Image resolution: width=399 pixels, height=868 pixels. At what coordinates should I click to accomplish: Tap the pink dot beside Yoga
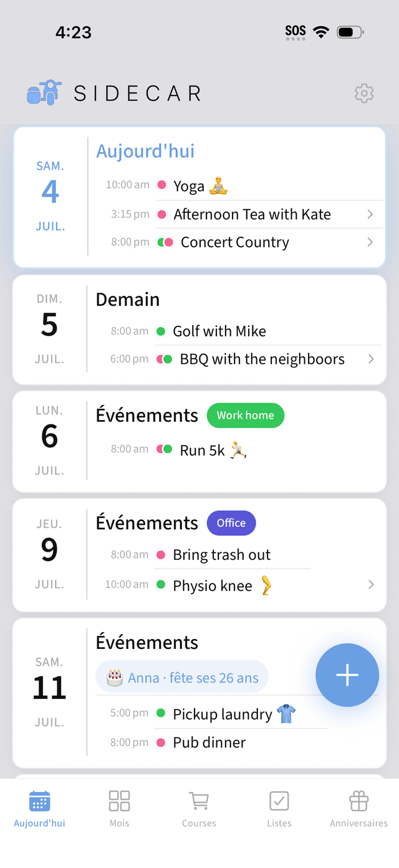(161, 185)
